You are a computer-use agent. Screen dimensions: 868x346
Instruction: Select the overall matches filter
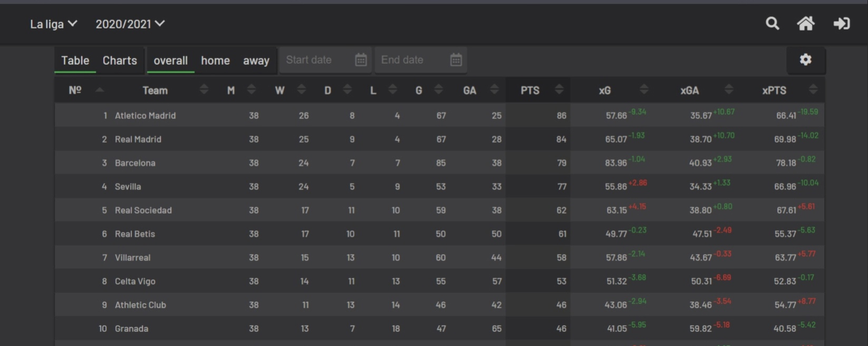pyautogui.click(x=170, y=61)
